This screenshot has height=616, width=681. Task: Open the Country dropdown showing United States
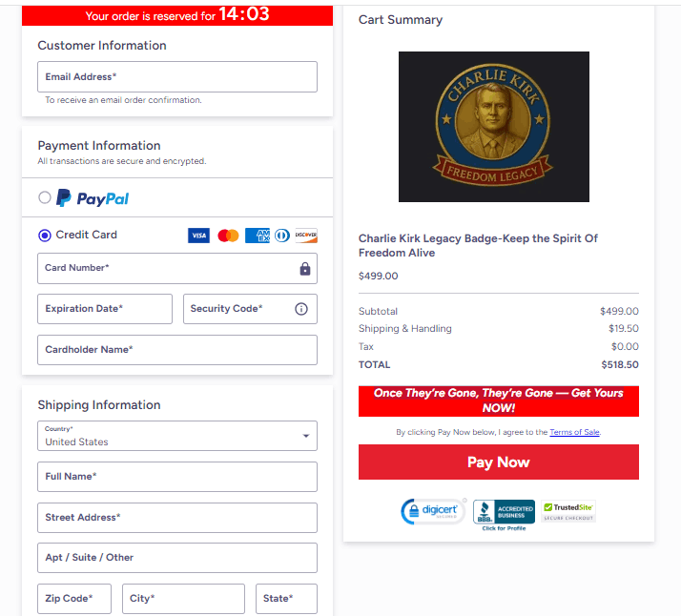pyautogui.click(x=177, y=436)
